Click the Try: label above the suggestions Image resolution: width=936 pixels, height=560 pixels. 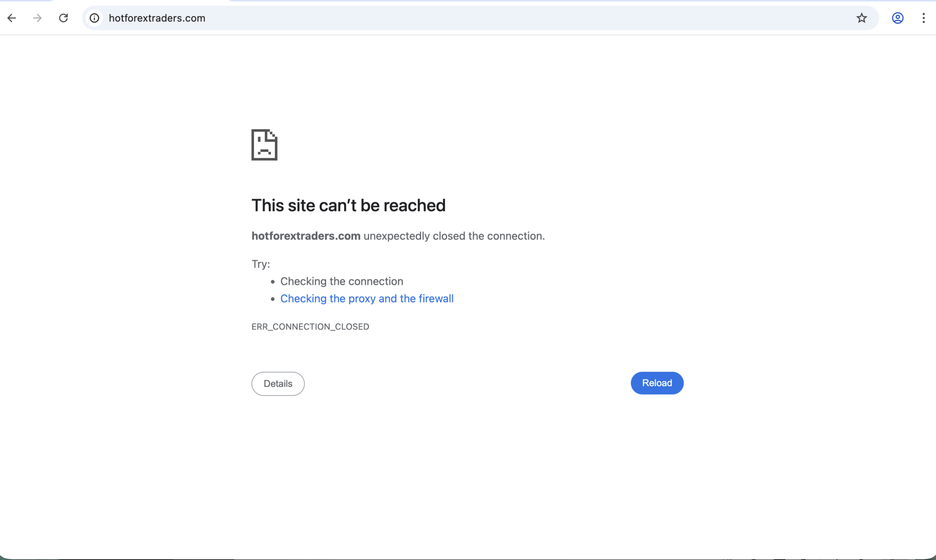[x=261, y=264]
